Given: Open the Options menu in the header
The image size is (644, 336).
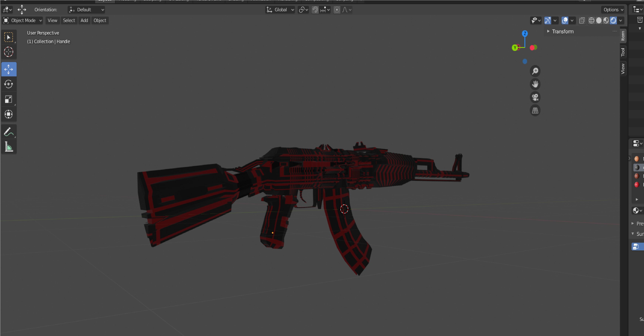Looking at the screenshot, I should tap(612, 10).
